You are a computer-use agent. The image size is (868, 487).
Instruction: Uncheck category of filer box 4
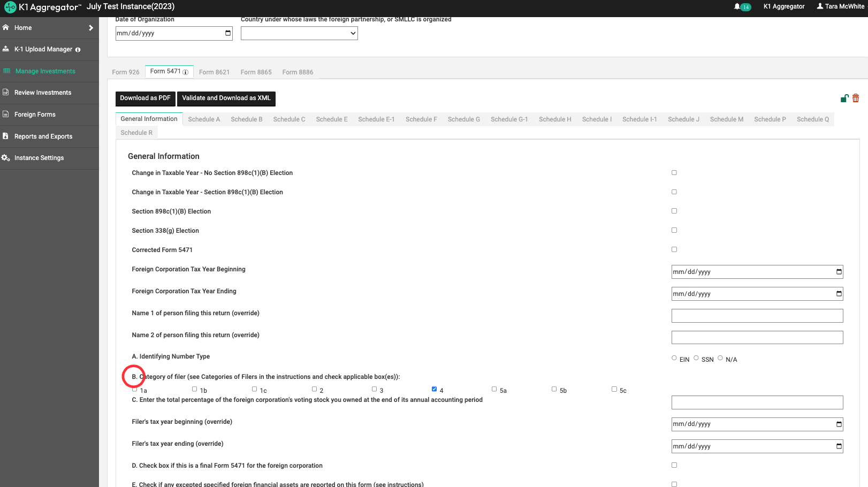[x=434, y=389]
